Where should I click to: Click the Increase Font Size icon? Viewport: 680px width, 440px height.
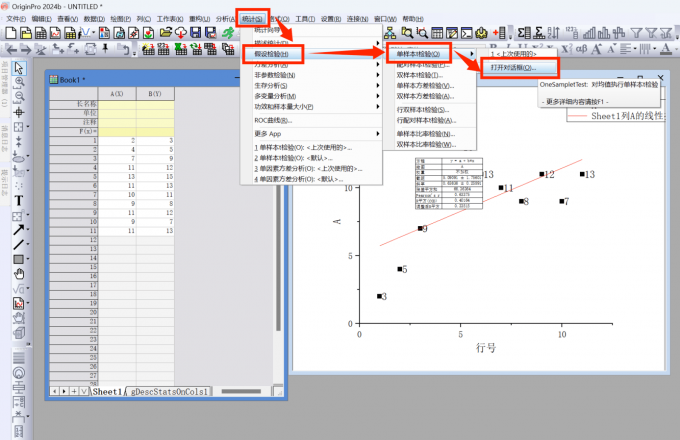596,49
